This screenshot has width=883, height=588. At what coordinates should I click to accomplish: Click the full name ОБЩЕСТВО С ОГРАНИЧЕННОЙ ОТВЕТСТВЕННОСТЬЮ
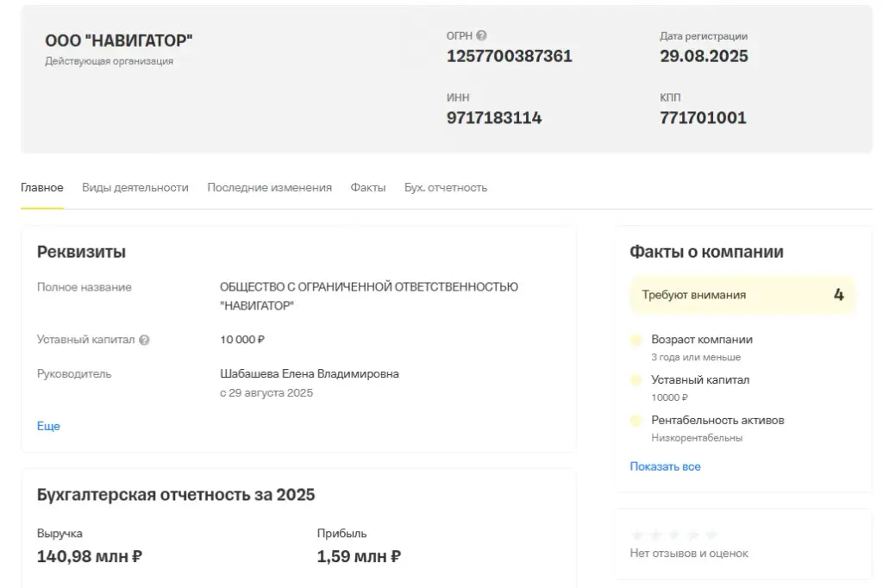point(369,287)
